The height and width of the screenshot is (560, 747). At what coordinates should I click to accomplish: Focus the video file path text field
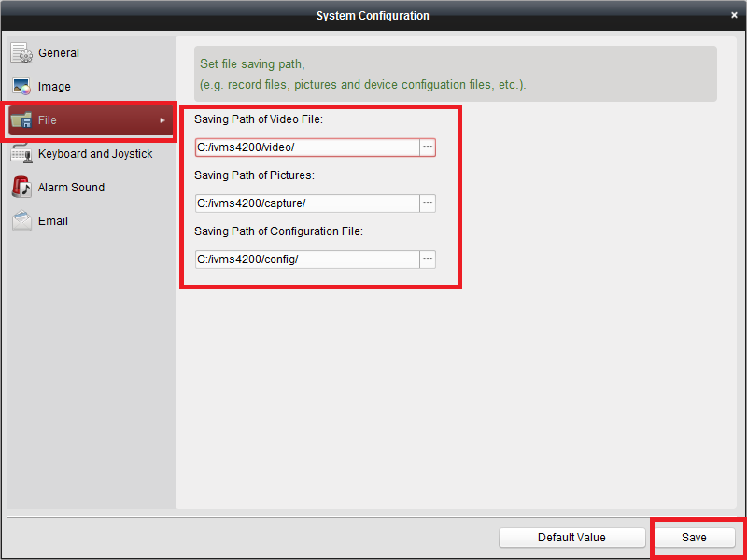click(x=307, y=147)
